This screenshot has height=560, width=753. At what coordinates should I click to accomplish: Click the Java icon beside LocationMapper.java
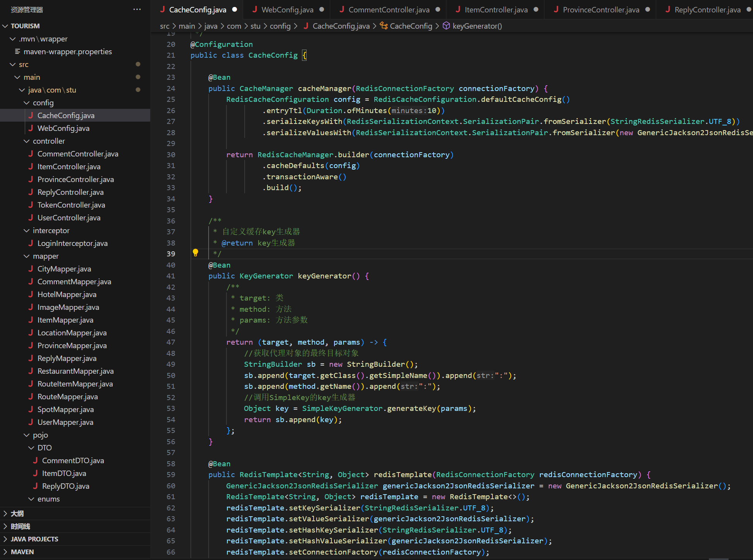[31, 332]
